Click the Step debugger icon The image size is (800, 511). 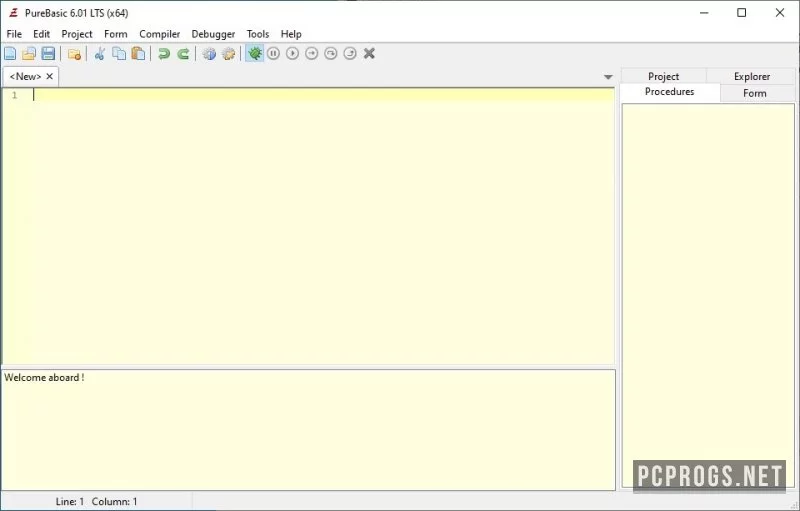click(312, 53)
